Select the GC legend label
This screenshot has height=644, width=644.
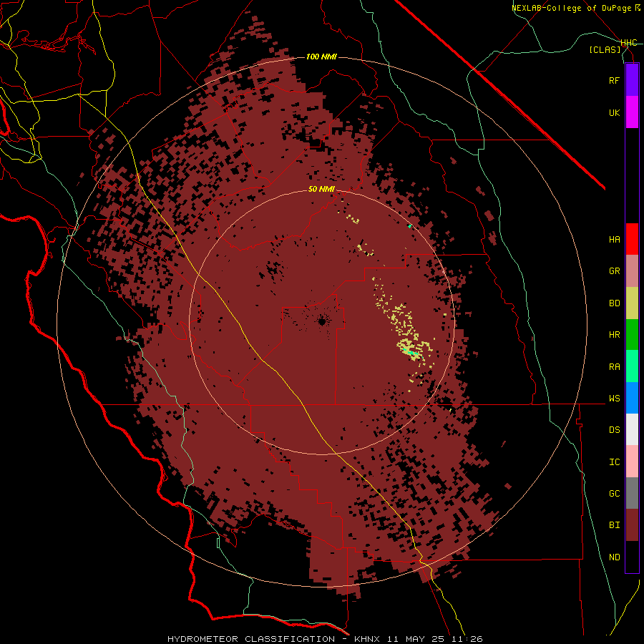614,494
